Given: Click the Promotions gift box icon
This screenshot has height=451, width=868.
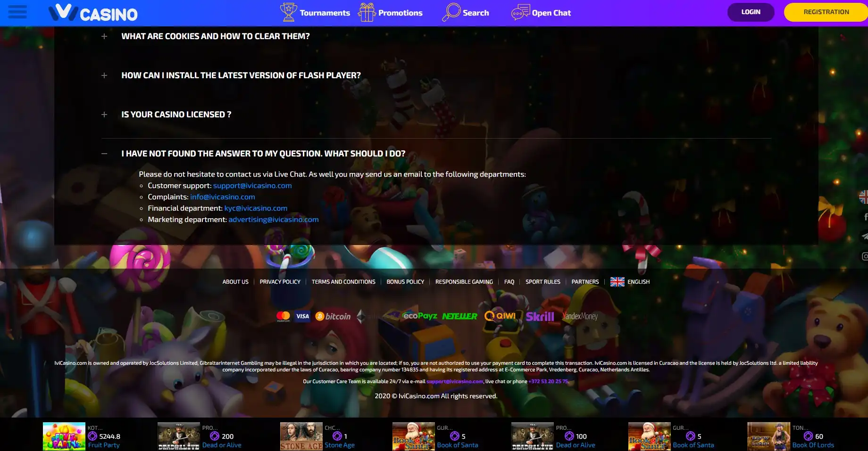Looking at the screenshot, I should coord(367,12).
